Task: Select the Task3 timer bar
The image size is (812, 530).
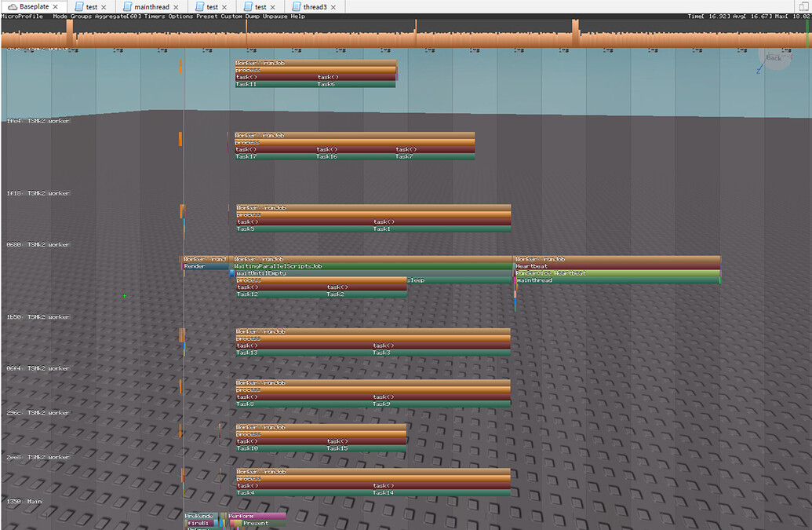Action: tap(441, 353)
